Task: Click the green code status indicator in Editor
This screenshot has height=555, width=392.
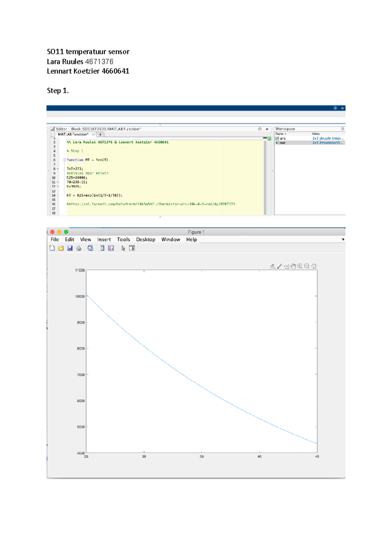Action: pos(269,139)
